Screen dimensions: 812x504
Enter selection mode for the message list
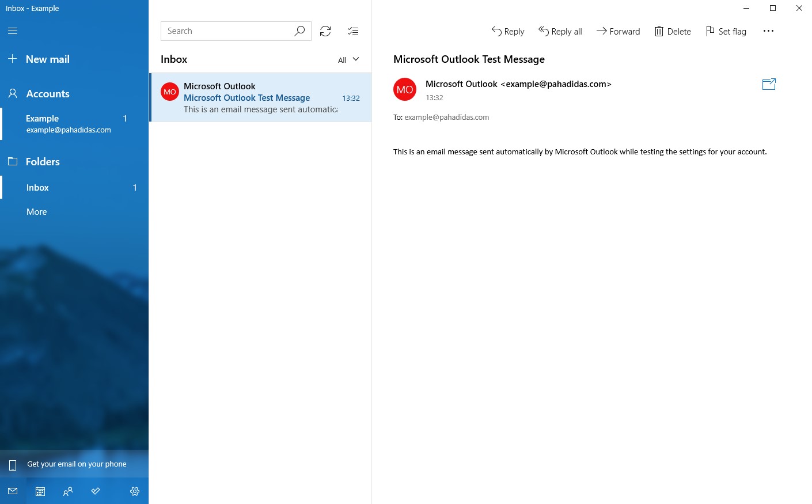[x=352, y=31]
